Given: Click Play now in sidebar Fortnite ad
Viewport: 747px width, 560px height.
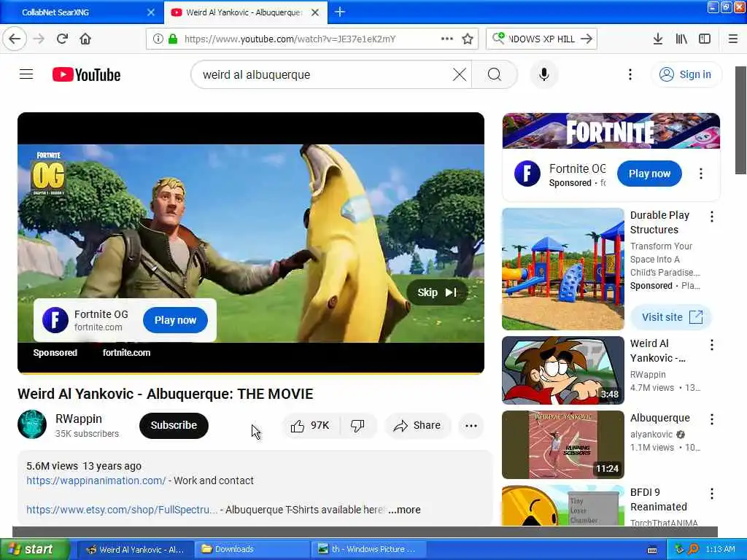Looking at the screenshot, I should 649,174.
